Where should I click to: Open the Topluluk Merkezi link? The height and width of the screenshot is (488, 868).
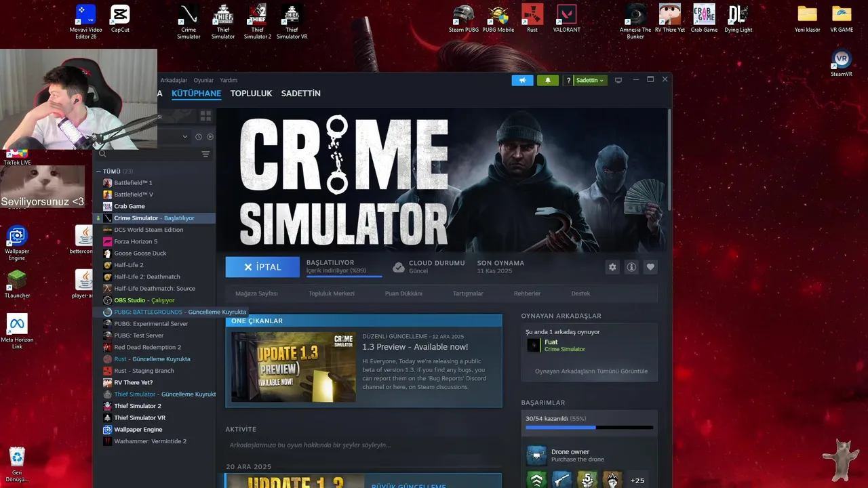coord(332,293)
